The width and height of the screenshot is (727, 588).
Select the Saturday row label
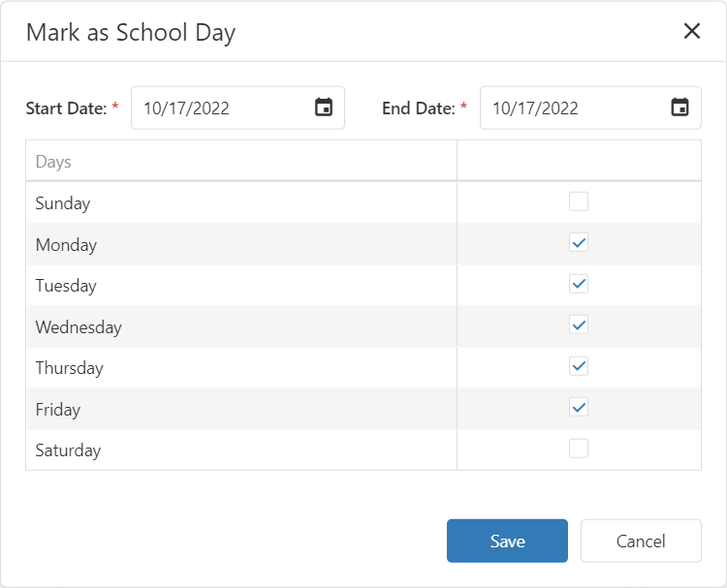tap(68, 450)
